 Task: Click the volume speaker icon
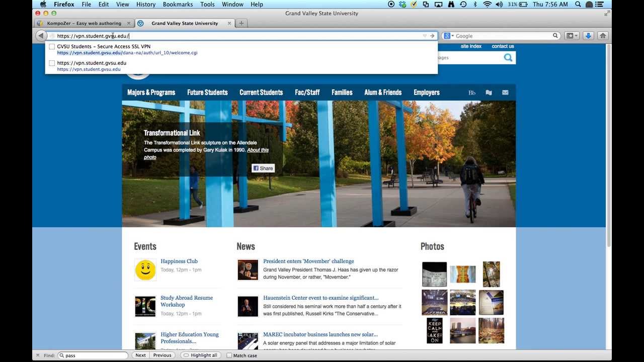499,4
